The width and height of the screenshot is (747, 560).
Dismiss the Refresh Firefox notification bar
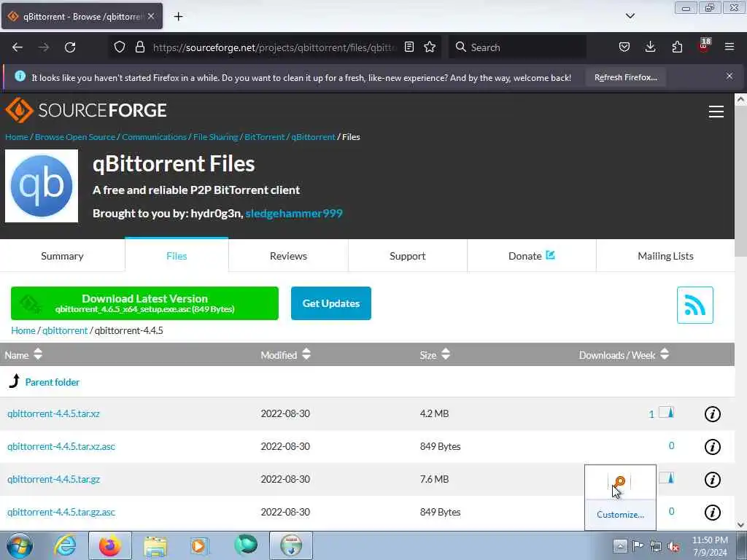pos(729,76)
